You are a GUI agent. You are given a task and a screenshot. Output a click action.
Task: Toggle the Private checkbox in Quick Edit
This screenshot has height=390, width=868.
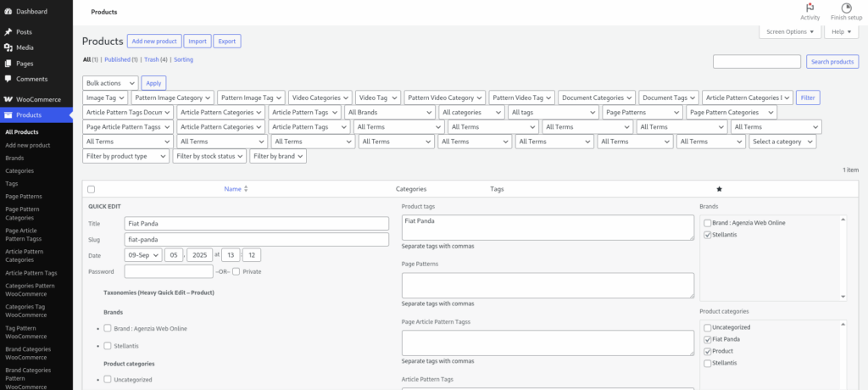pos(236,271)
